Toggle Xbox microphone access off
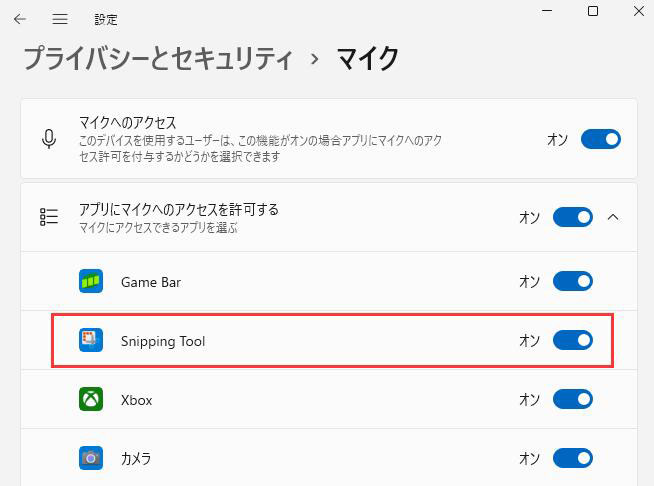The height and width of the screenshot is (486, 654). (572, 400)
